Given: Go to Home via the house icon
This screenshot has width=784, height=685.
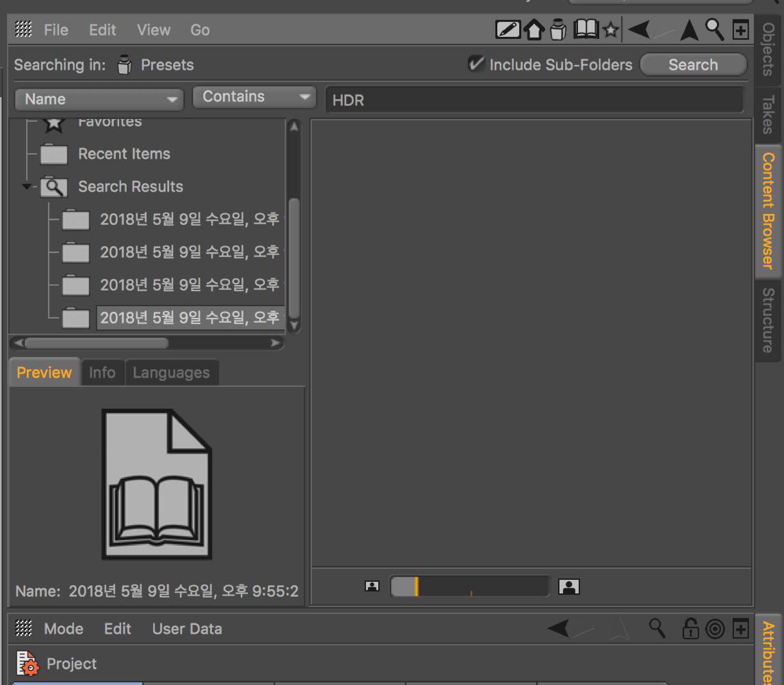Looking at the screenshot, I should click(534, 29).
